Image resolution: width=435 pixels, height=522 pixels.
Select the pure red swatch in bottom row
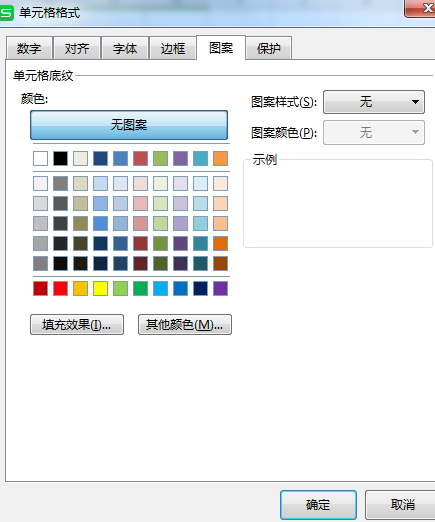(x=60, y=288)
